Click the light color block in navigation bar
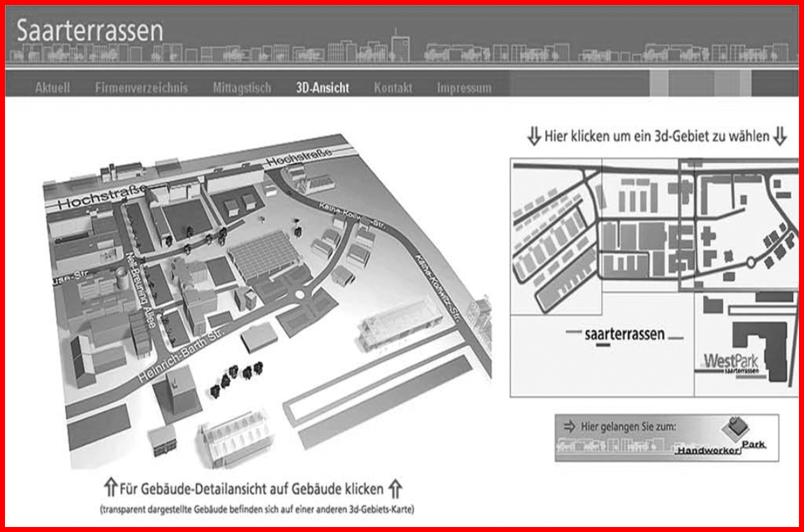The height and width of the screenshot is (532, 804). click(x=658, y=83)
